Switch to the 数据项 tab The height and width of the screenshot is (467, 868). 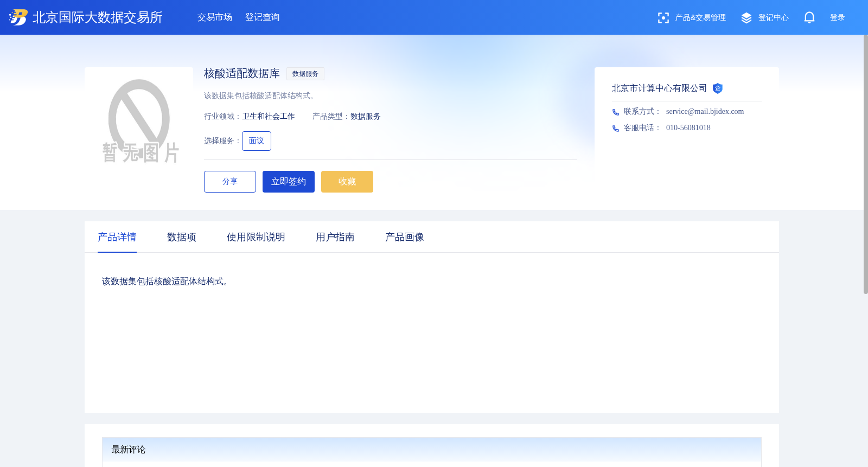point(182,237)
